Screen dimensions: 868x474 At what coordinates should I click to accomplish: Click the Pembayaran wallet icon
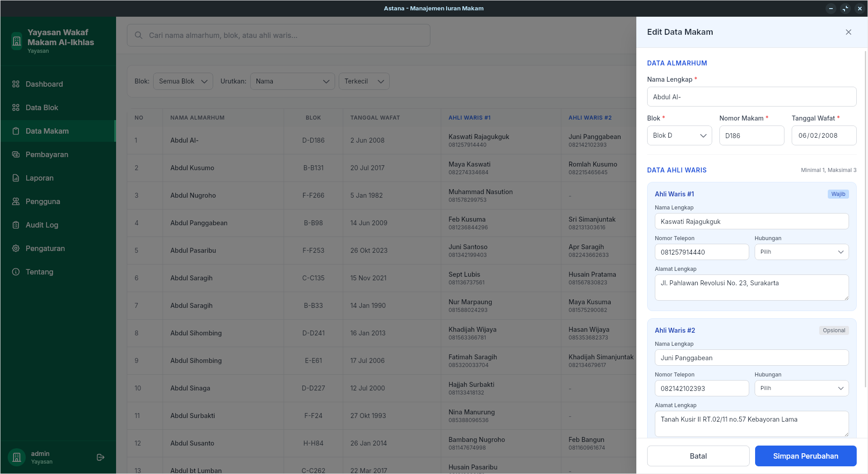(x=16, y=154)
